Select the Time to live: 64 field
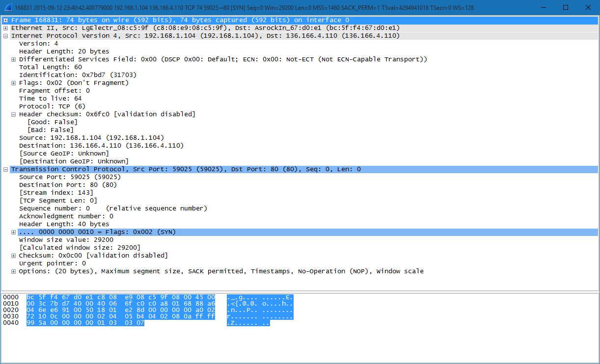 (x=50, y=99)
